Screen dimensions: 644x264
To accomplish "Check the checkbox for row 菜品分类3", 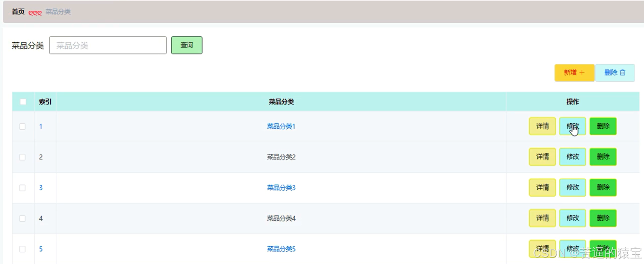I will tap(22, 188).
